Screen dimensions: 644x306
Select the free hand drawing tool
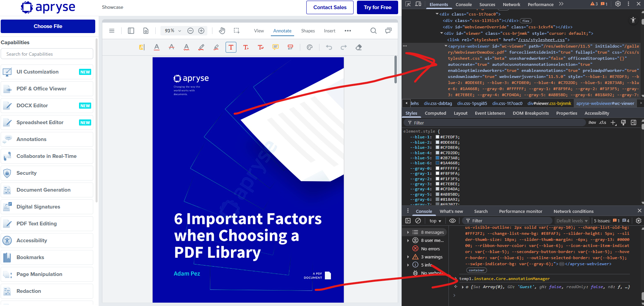[201, 47]
